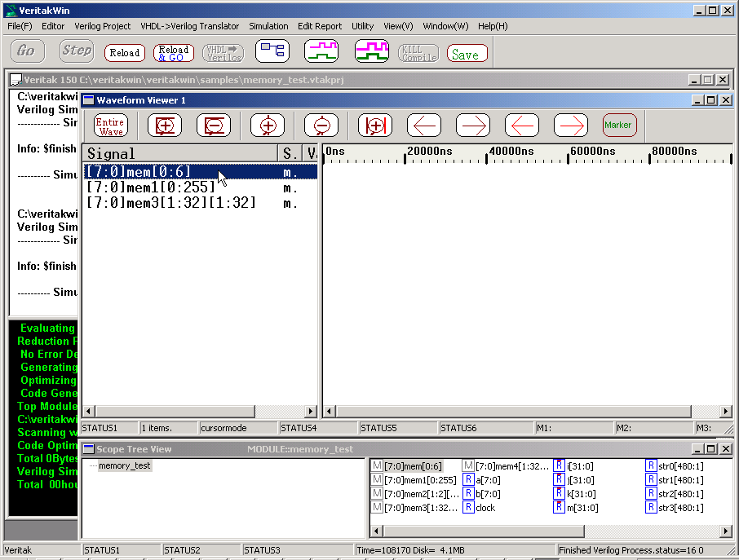
Task: Click the thick-line waveform icon
Action: tap(372, 51)
